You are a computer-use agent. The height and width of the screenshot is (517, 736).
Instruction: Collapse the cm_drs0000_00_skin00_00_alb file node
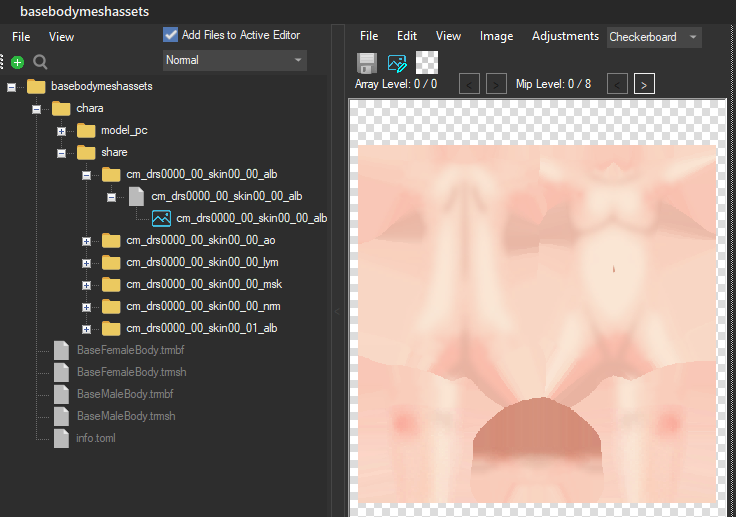point(111,197)
